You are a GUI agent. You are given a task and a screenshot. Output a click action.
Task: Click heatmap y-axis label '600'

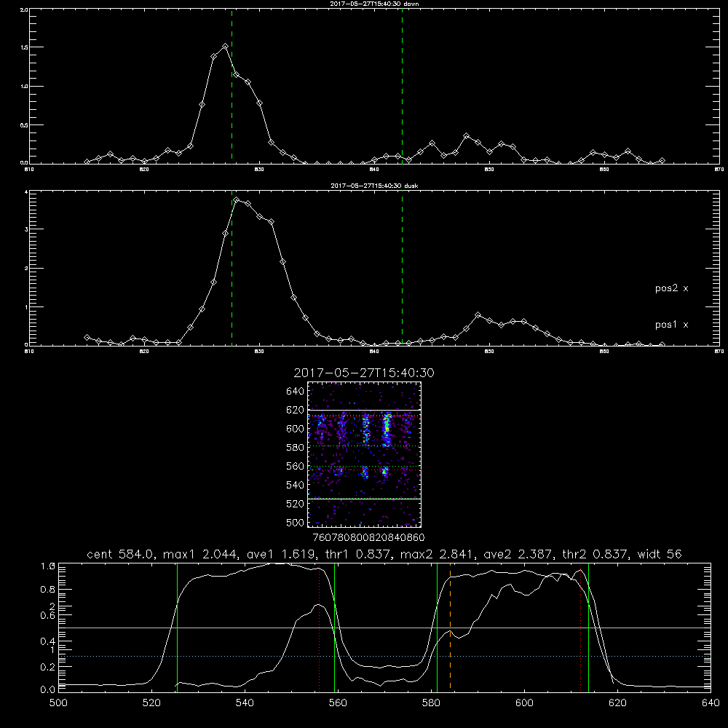tap(296, 429)
